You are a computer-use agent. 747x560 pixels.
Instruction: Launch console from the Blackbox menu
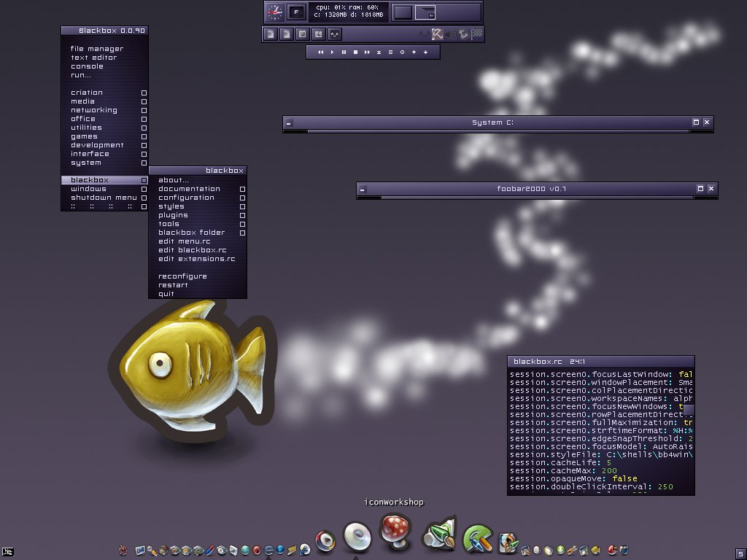click(88, 66)
